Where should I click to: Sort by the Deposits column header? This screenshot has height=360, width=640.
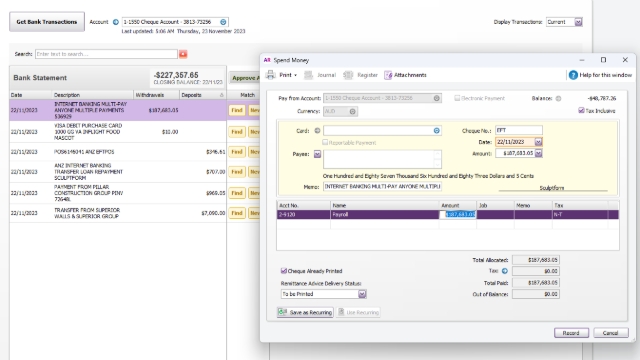202,95
